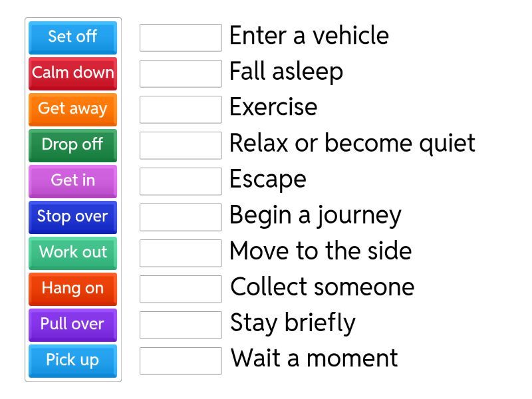This screenshot has width=532, height=399.
Task: Choose the slot for "Relax or become quiet"
Action: [180, 146]
